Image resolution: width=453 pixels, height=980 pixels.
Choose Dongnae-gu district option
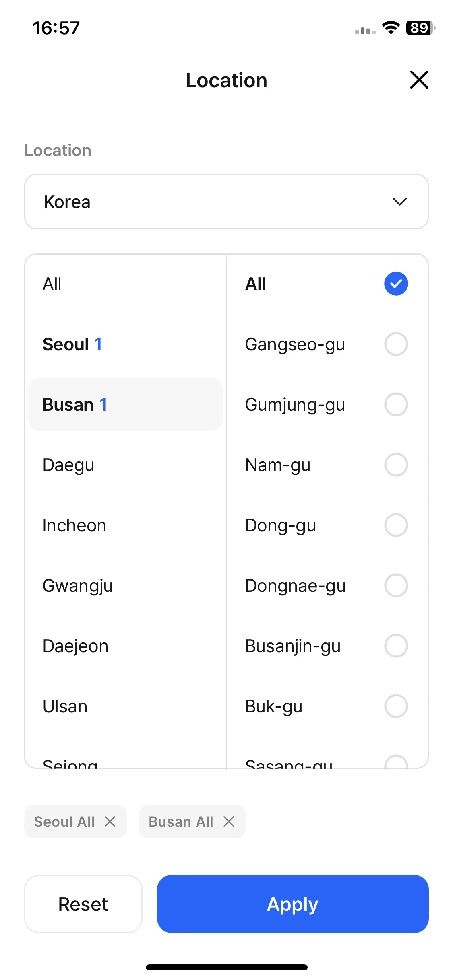(327, 585)
